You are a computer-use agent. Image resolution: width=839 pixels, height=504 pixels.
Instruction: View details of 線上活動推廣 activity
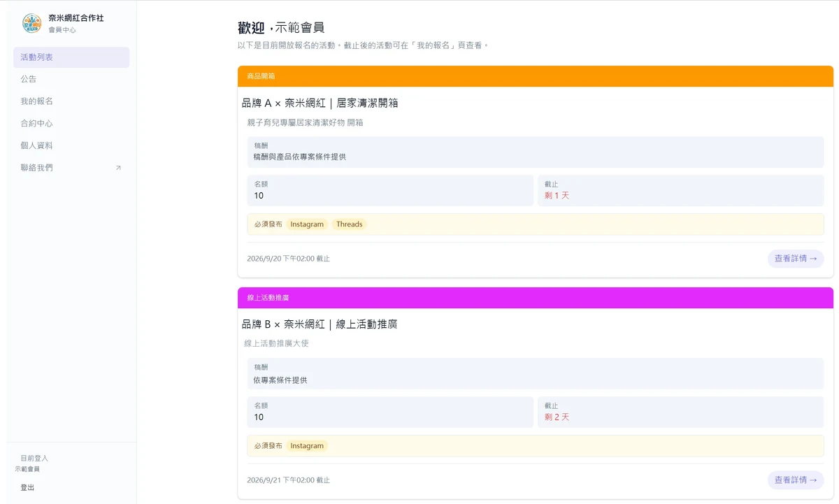pyautogui.click(x=796, y=480)
